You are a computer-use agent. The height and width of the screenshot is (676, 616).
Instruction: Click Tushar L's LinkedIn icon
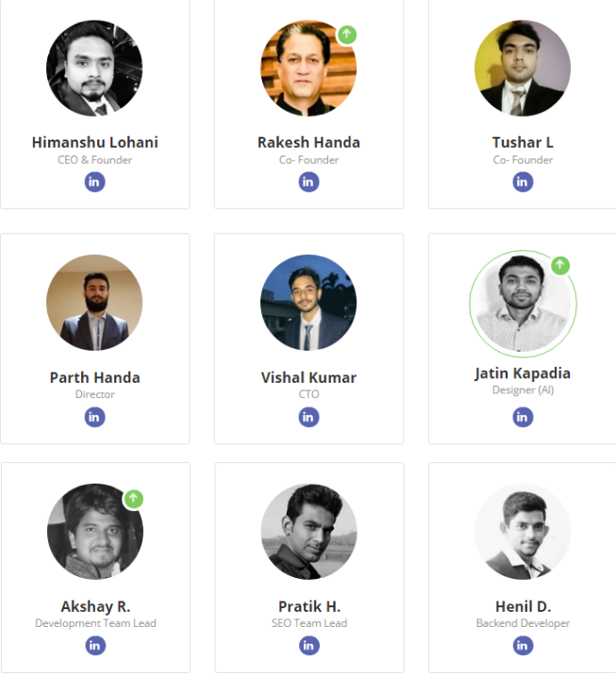pyautogui.click(x=523, y=182)
